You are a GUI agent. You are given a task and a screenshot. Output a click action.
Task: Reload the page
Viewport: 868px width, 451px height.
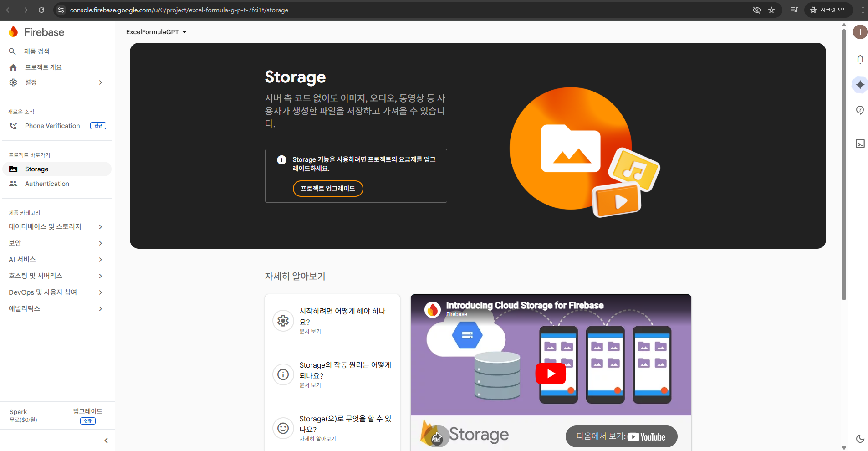coord(41,10)
